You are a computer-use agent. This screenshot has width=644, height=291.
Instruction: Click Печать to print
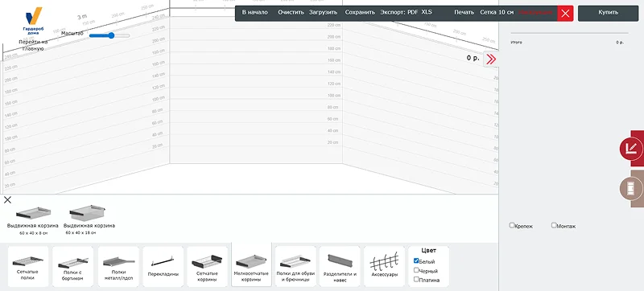[x=464, y=12]
